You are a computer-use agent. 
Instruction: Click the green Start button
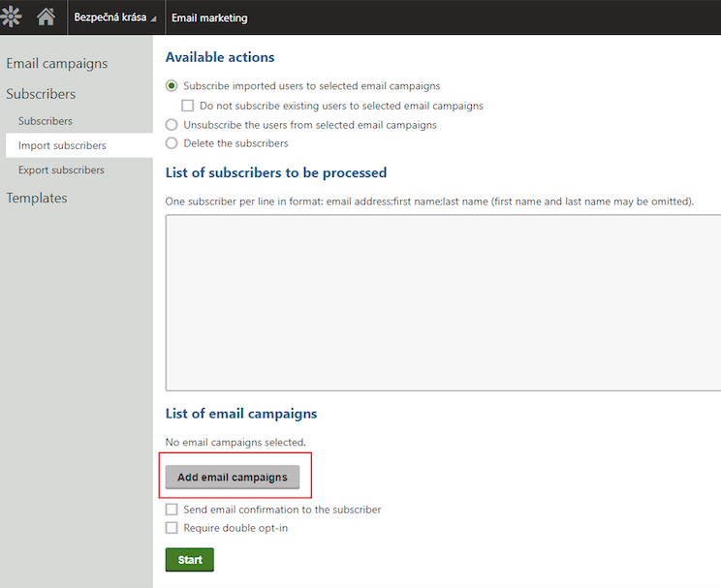189,560
